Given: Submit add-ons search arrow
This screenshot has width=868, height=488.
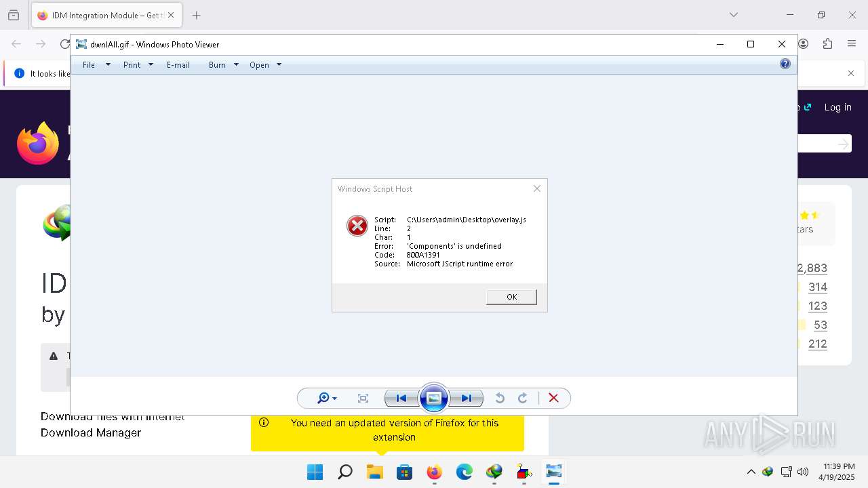Looking at the screenshot, I should pos(843,144).
